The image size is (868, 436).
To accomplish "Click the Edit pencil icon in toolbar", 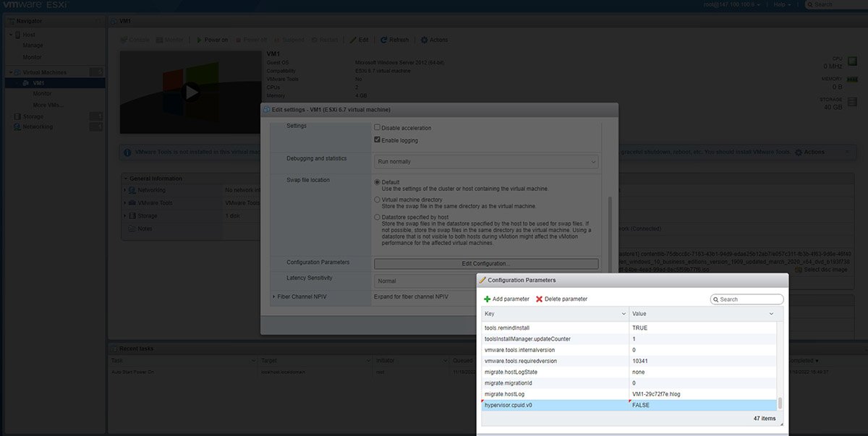I will pyautogui.click(x=353, y=40).
